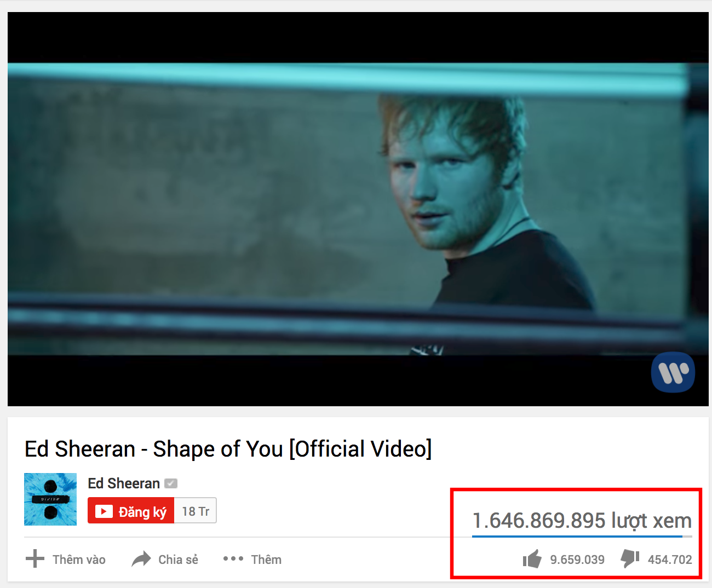
Task: Click the Chia sẻ share label
Action: [178, 560]
